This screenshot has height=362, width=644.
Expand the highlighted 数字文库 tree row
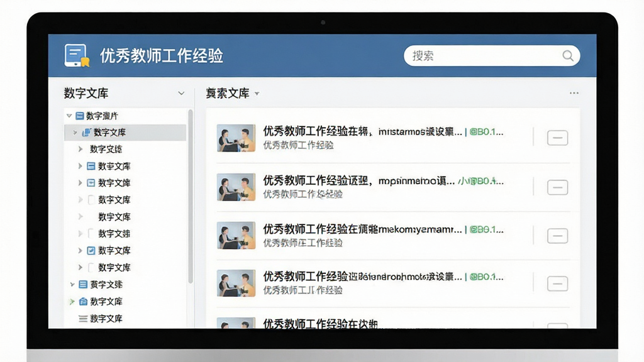[x=75, y=133]
